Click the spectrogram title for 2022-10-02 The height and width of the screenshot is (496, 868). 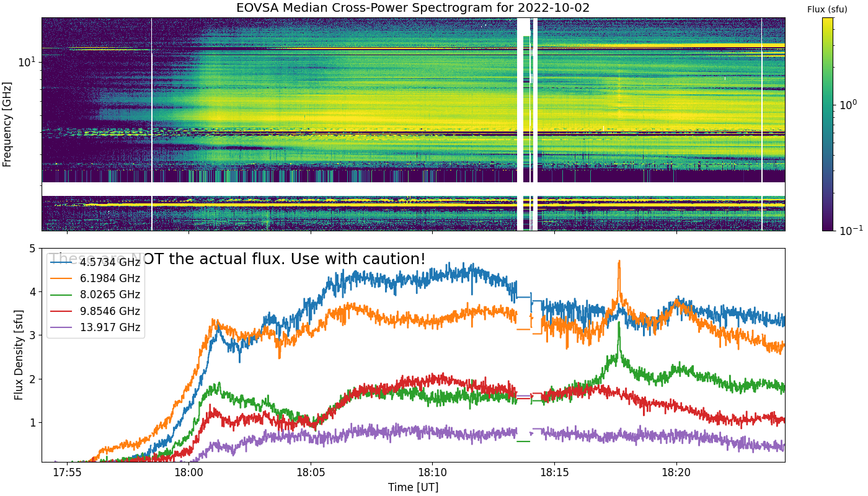coord(413,9)
